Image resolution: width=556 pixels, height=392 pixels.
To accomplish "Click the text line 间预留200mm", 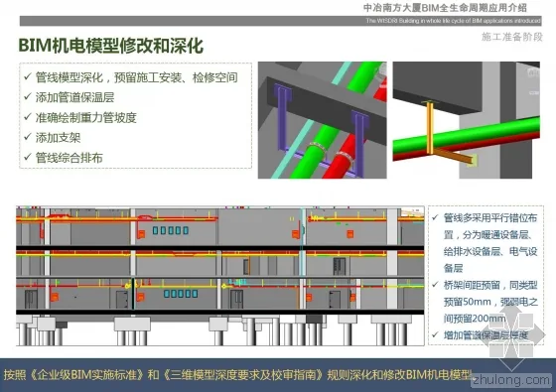I will tap(475, 319).
